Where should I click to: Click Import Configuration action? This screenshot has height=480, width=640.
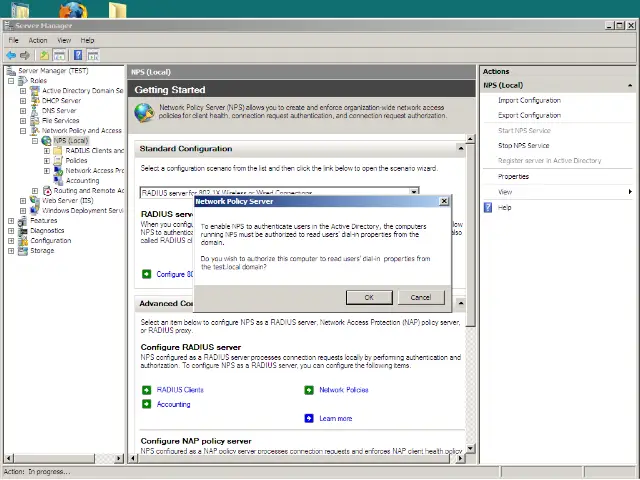529,100
